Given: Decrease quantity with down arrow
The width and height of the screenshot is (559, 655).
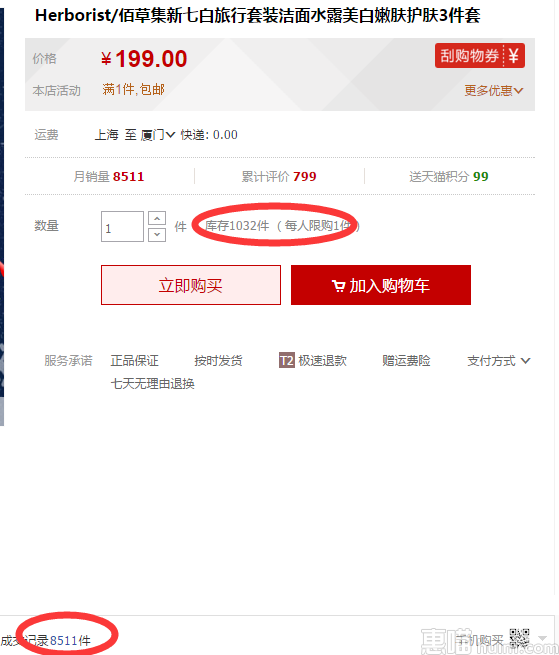Looking at the screenshot, I should (x=157, y=234).
